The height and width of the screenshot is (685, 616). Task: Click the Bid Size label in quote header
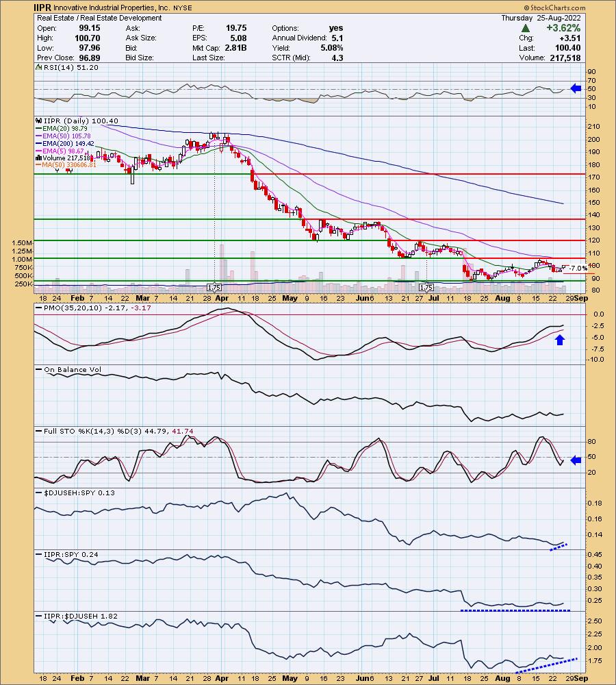click(x=140, y=58)
